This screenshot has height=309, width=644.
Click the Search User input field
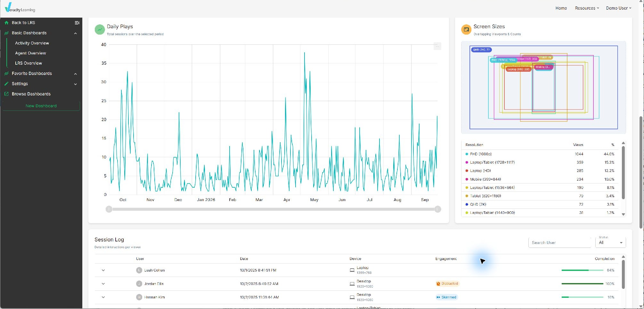pyautogui.click(x=559, y=242)
